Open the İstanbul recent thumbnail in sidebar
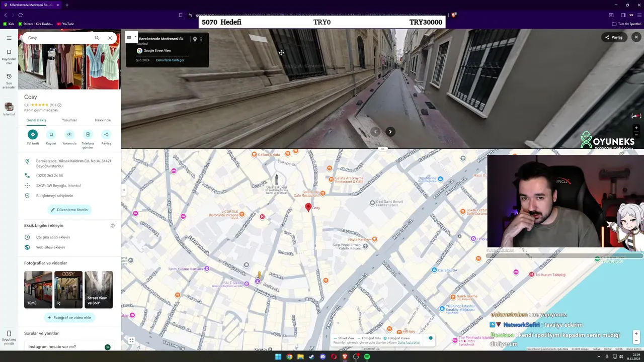The width and height of the screenshot is (644, 362). point(9,109)
